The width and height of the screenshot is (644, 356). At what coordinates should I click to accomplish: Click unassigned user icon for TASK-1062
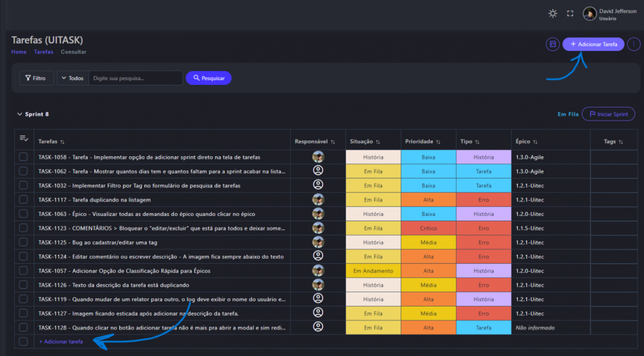click(318, 171)
